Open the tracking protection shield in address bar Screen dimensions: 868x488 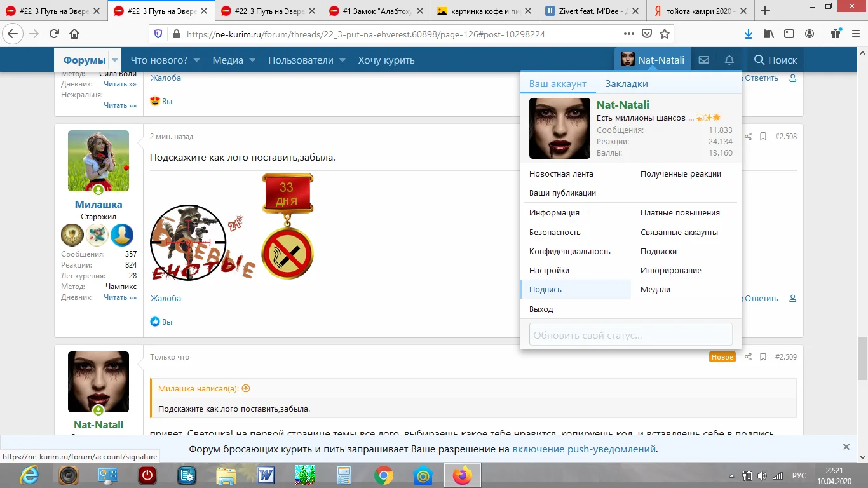point(157,35)
